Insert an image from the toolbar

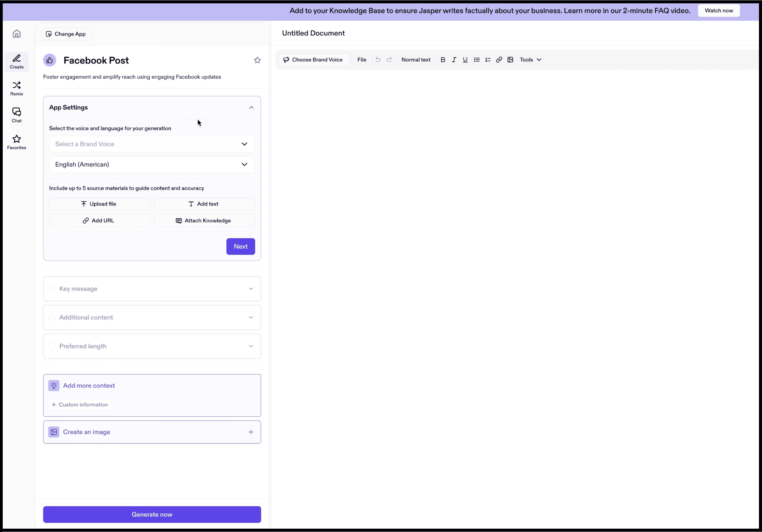pos(510,60)
